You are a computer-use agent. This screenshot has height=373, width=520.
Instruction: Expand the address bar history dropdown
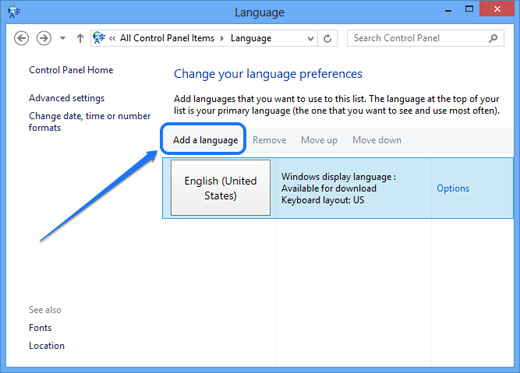point(310,39)
